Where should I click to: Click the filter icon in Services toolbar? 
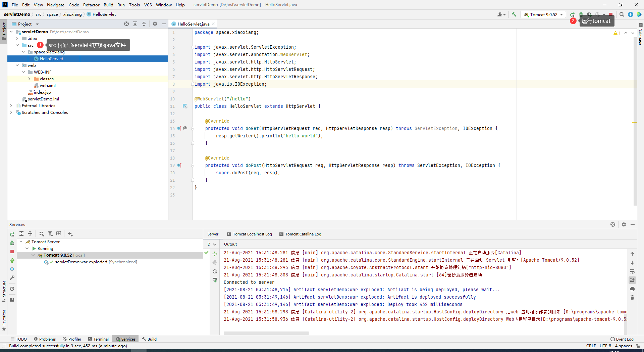click(50, 234)
